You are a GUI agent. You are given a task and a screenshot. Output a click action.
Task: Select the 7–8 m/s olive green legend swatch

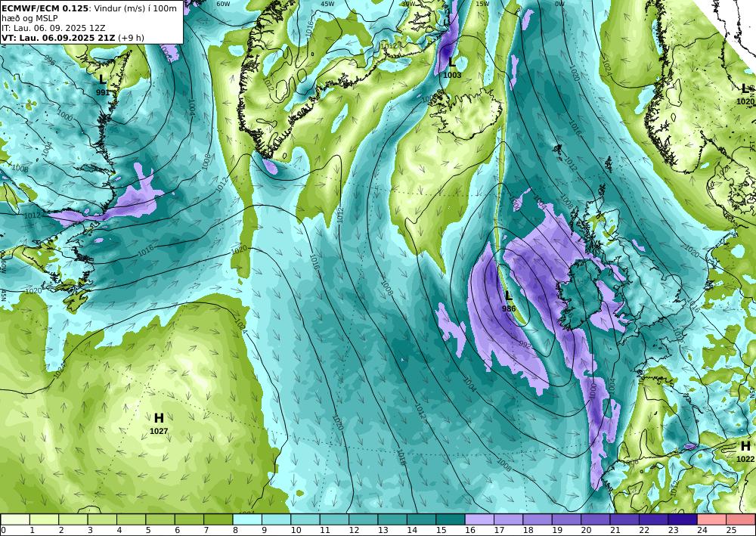(218, 519)
